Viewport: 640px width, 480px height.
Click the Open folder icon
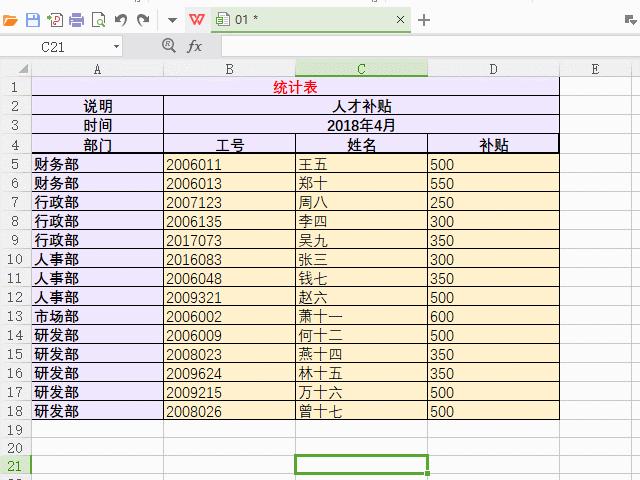point(10,20)
